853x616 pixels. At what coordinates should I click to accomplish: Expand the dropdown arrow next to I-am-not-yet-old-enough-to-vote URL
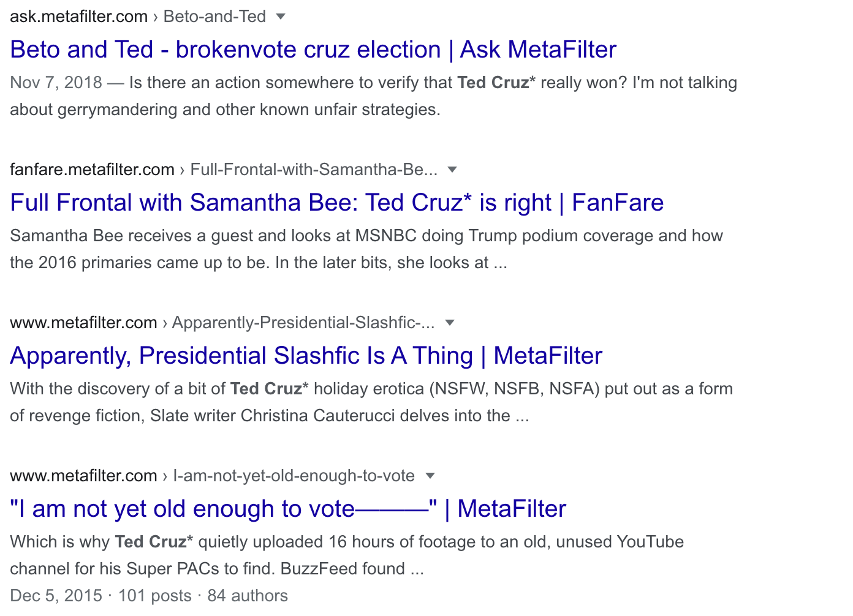(430, 476)
